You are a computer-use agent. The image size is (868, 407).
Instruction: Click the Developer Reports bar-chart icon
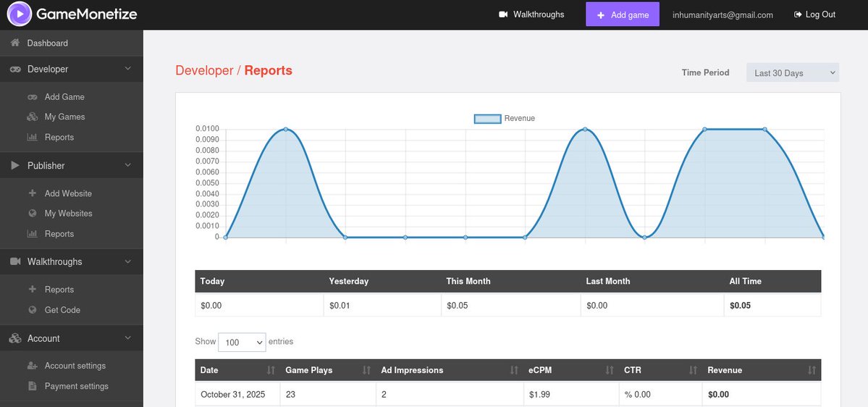click(x=33, y=138)
